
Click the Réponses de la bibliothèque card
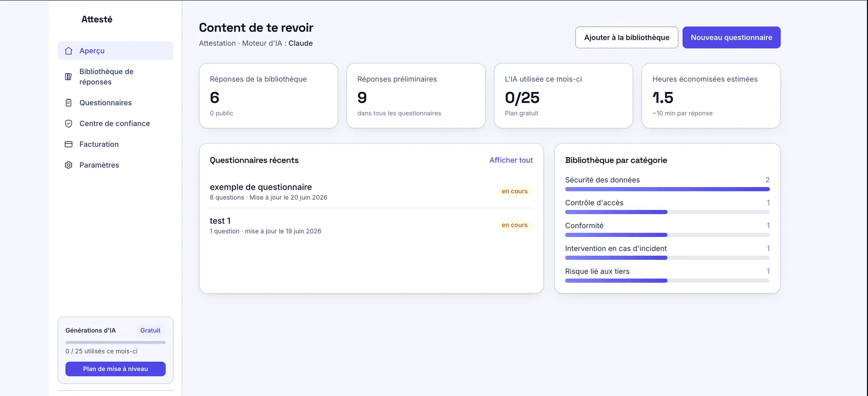coord(268,96)
